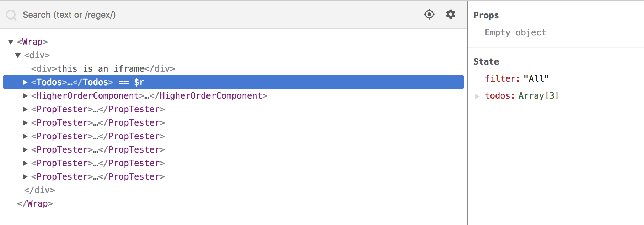Expand the first PropTester component
Screen dimensions: 644x225
click(x=25, y=109)
